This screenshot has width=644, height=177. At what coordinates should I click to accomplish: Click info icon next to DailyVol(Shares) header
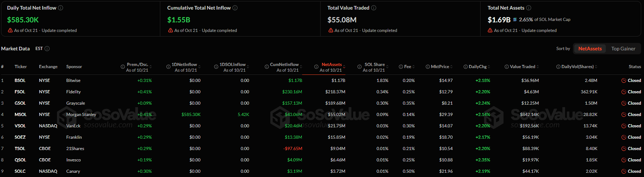point(558,67)
